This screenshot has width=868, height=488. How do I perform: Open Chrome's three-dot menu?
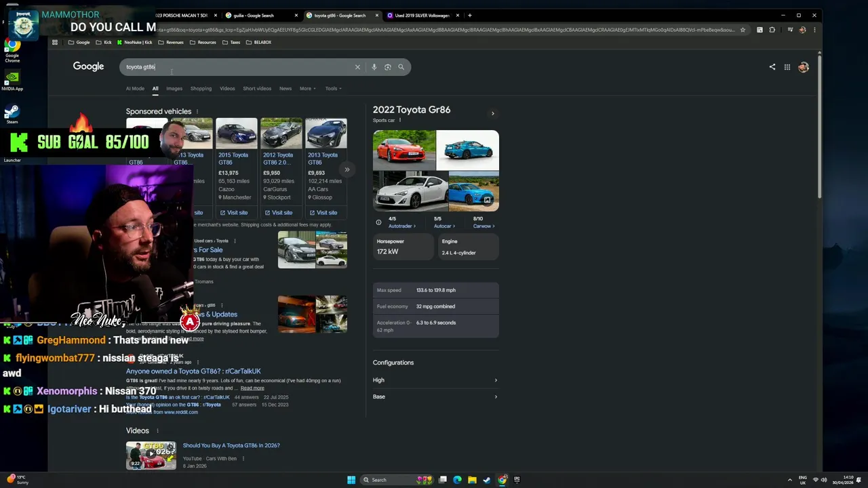tap(814, 30)
